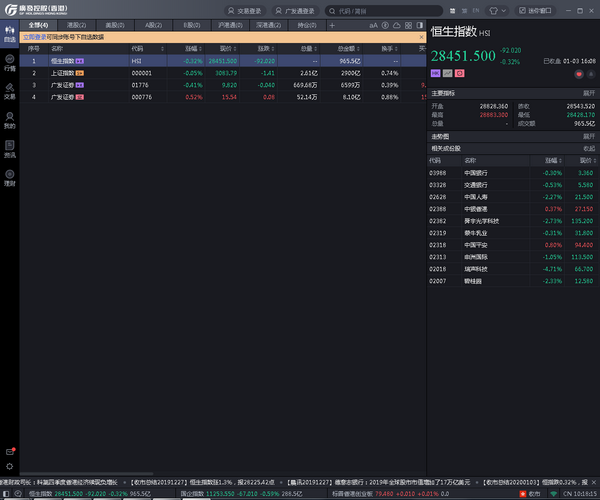The width and height of the screenshot is (600, 500).
Task: Open the skin theme shirt dropdown
Action: coord(497,11)
